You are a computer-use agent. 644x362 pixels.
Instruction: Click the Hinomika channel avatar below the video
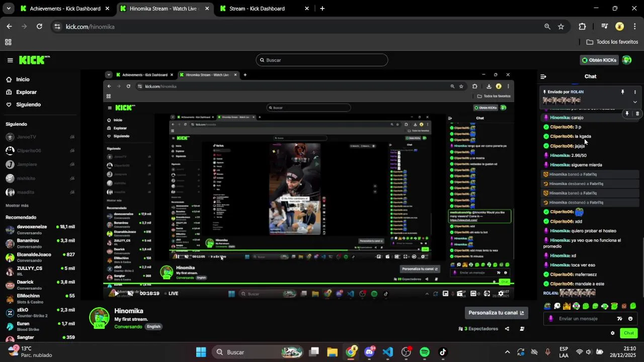pyautogui.click(x=99, y=318)
